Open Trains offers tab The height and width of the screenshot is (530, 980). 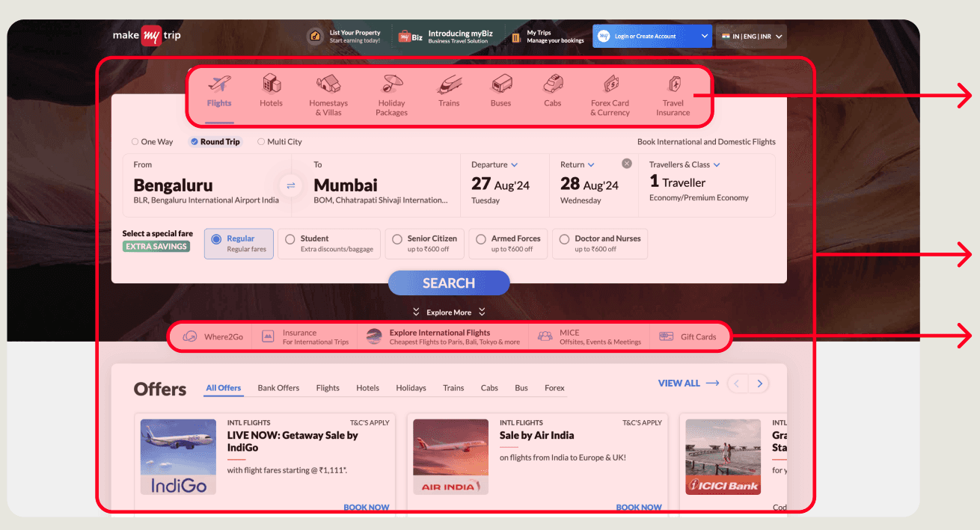(x=453, y=388)
